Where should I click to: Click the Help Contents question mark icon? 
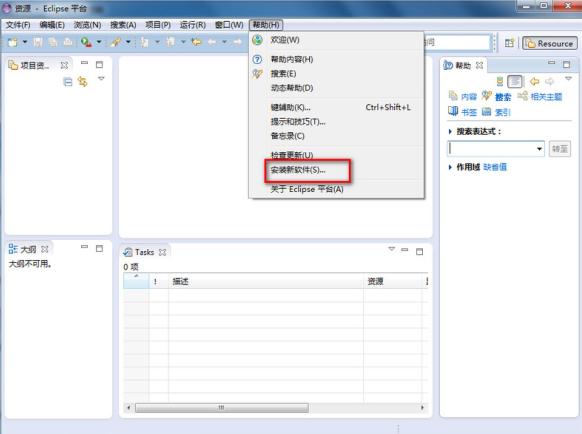coord(257,59)
